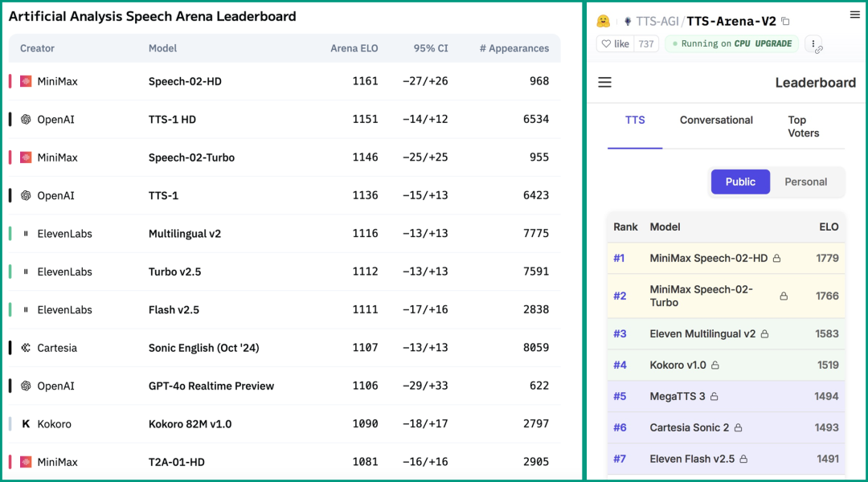Click OpenAI logo in GPT-4o Realtime Preview row
The width and height of the screenshot is (868, 482).
click(26, 386)
